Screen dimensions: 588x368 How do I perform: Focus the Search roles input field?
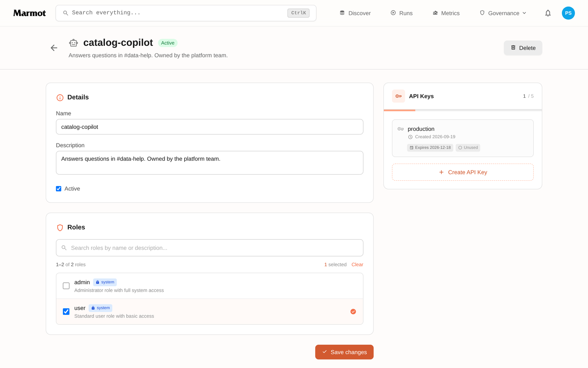[209, 248]
